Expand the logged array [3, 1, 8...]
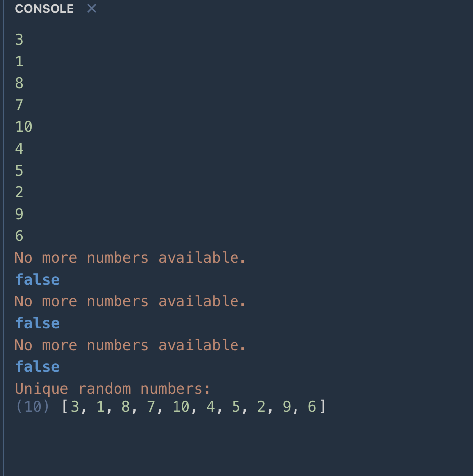Screen dimensions: 473x476 pyautogui.click(x=193, y=407)
